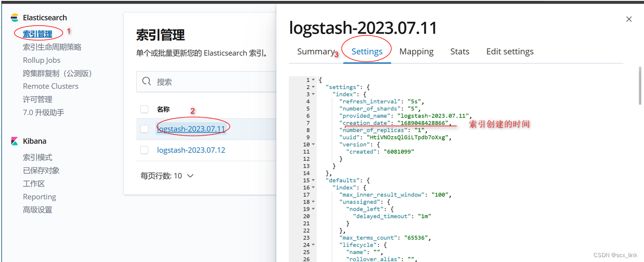Click line number 26 in the gutter
644x262 pixels.
(306, 259)
